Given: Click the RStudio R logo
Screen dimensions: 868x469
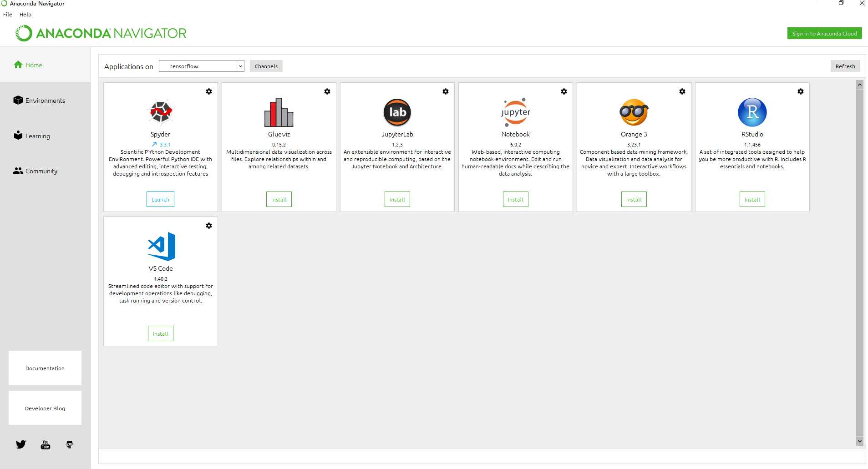Looking at the screenshot, I should tap(752, 112).
